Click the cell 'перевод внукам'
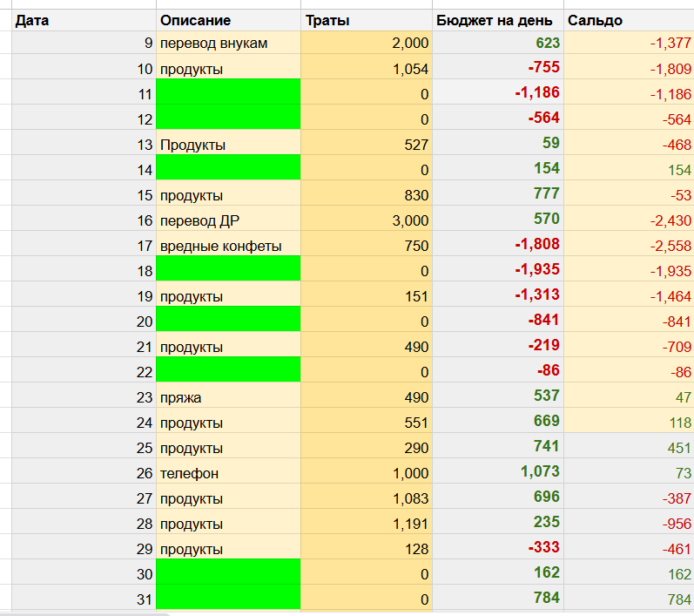The image size is (694, 616). point(228,43)
